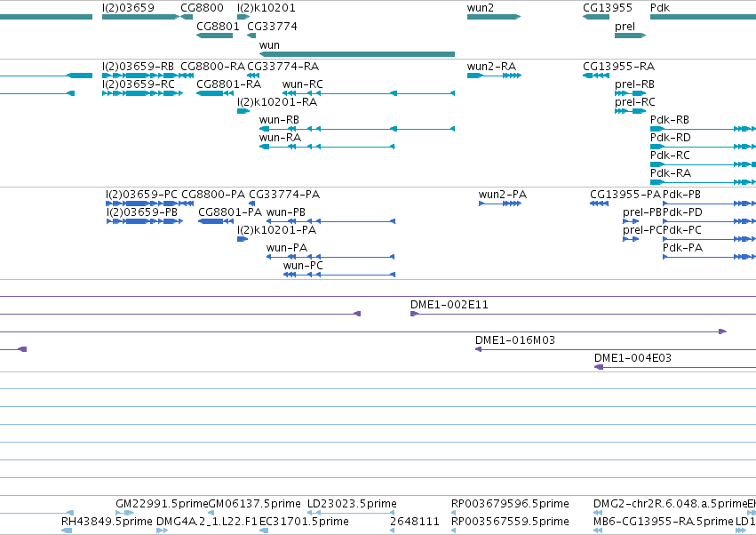Screen dimensions: 756x535
Task: Click the GM22991.5prime EST
Action: click(125, 514)
